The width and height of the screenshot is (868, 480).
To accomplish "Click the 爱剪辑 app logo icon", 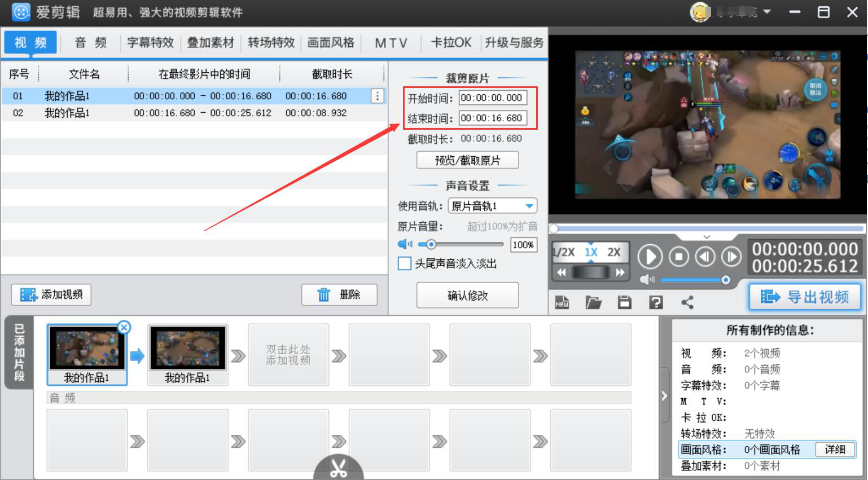I will click(x=21, y=12).
